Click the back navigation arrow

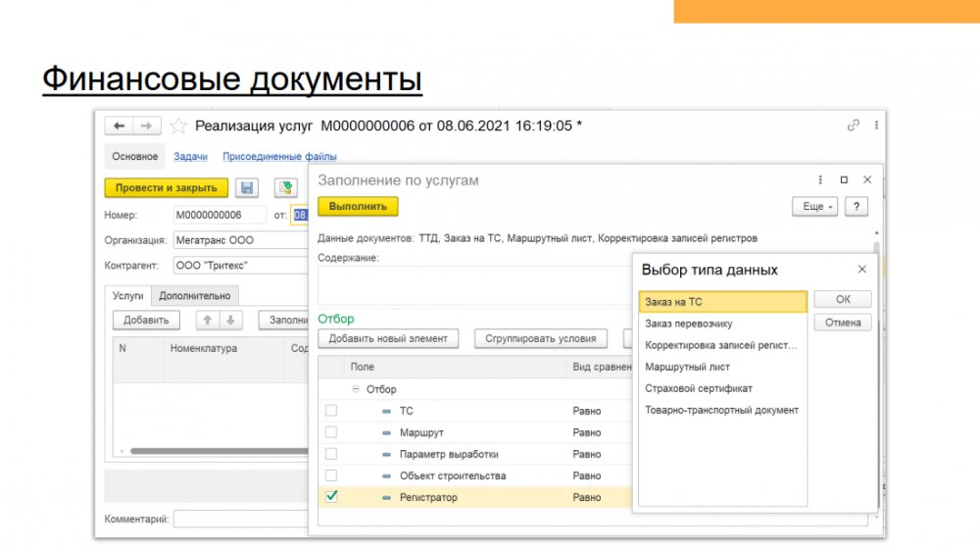point(120,125)
